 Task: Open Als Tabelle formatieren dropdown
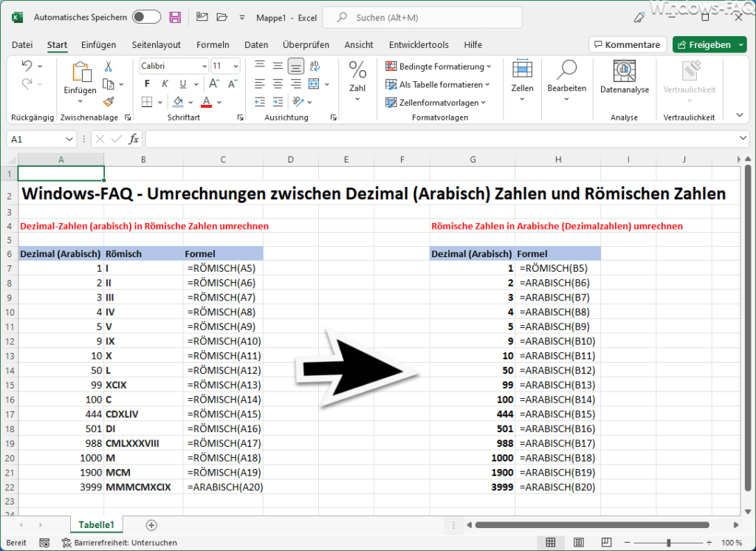coord(438,84)
